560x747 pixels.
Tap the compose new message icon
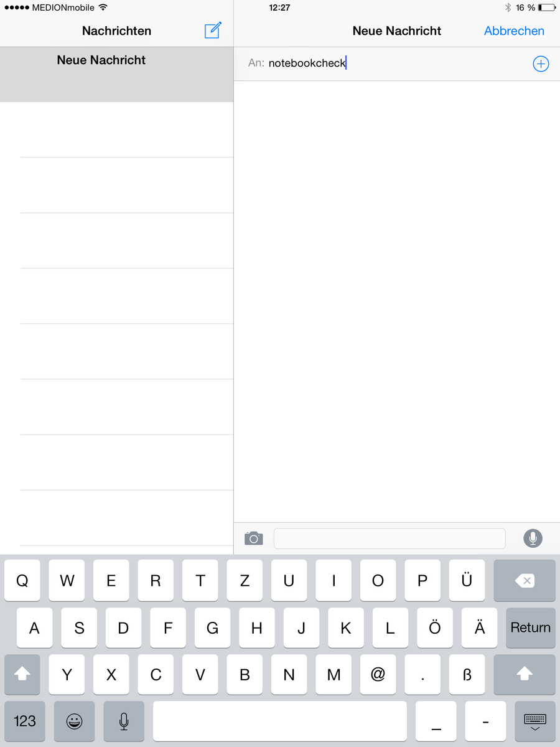pos(213,30)
